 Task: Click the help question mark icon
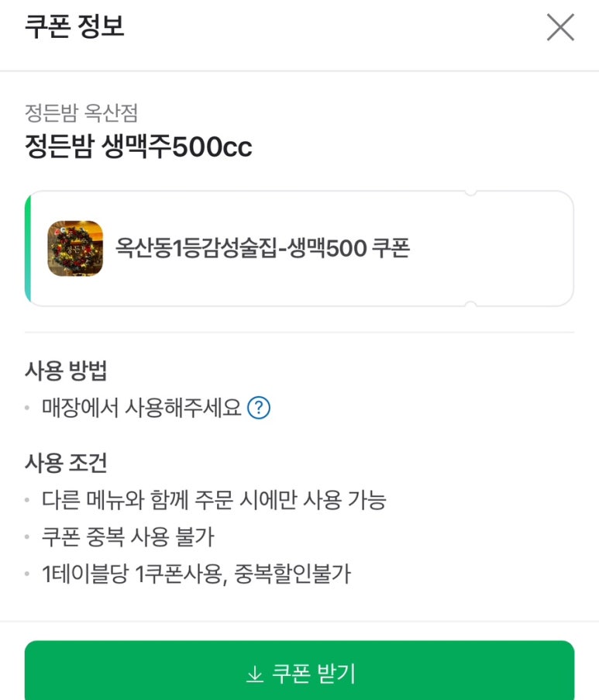[258, 408]
